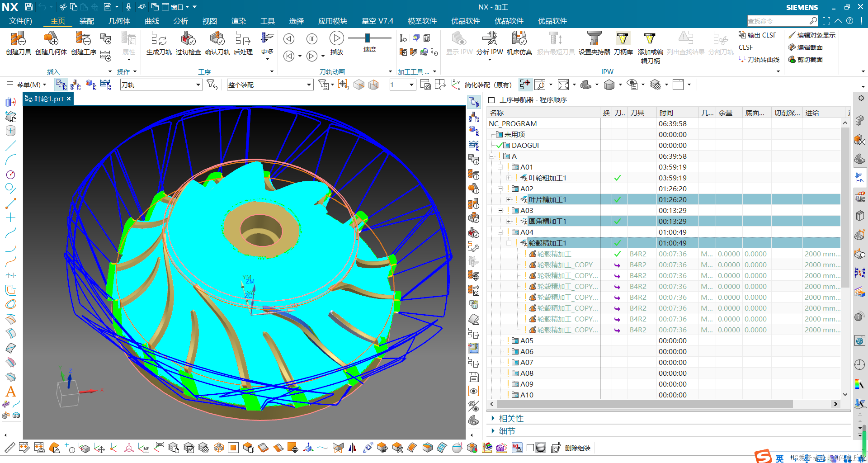Click the 创建刀具 (Create Tool) icon
This screenshot has height=463, width=868.
[x=18, y=43]
